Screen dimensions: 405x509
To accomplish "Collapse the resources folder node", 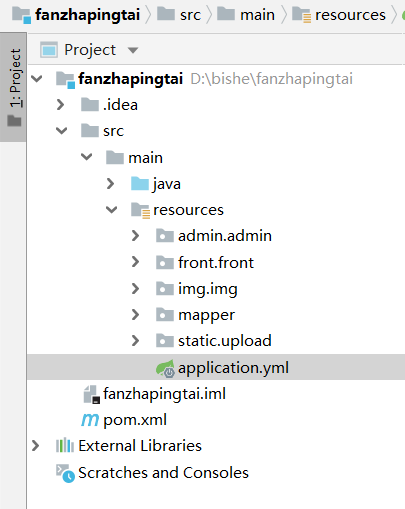I will point(111,210).
